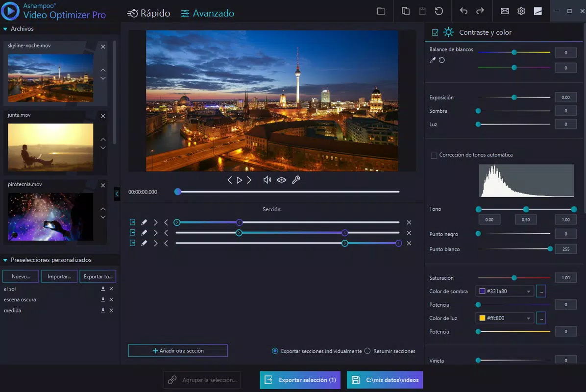586x392 pixels.
Task: Click the Nuevo... preset button
Action: coord(21,276)
